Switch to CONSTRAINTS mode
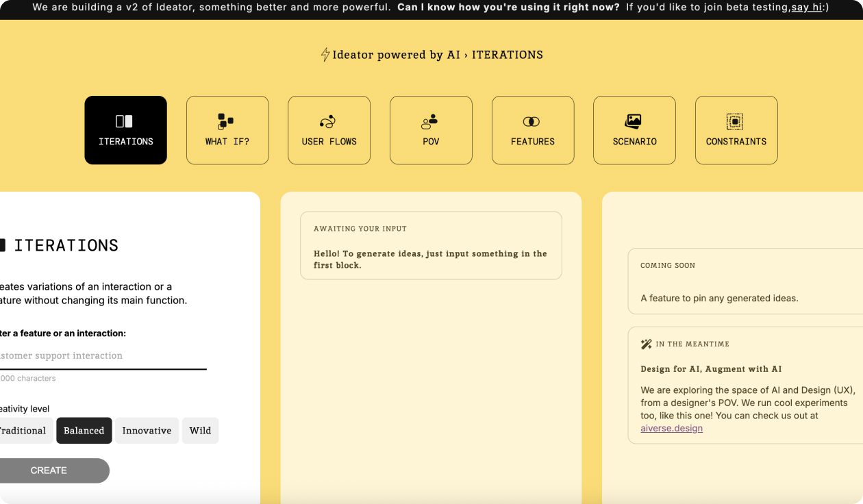 736,130
